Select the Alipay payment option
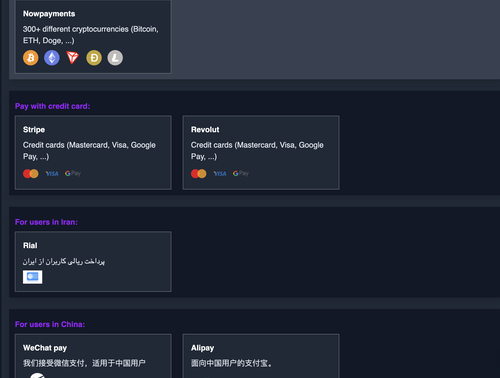This screenshot has height=378, width=500. [x=261, y=356]
